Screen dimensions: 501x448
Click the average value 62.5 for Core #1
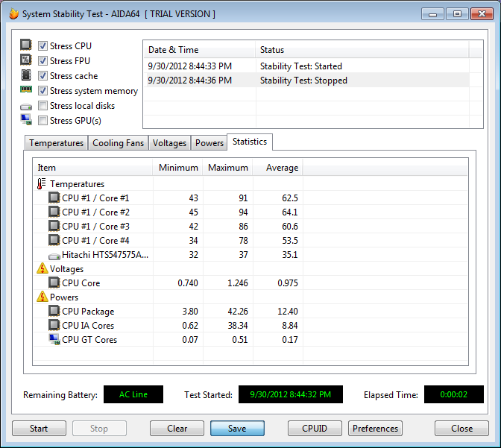290,198
